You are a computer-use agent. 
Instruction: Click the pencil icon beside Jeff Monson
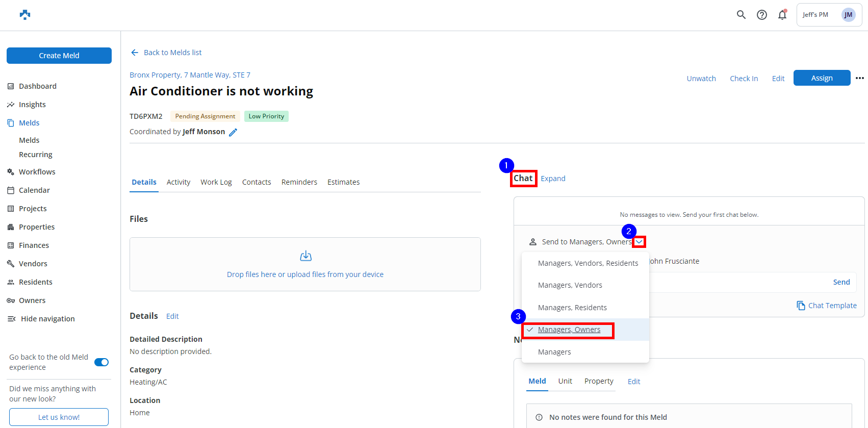[x=233, y=132]
